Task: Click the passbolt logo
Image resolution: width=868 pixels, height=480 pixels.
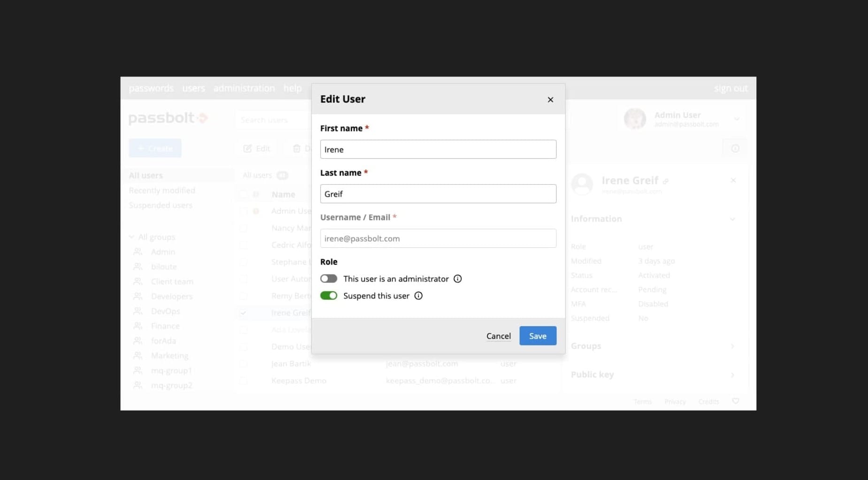Action: click(168, 118)
